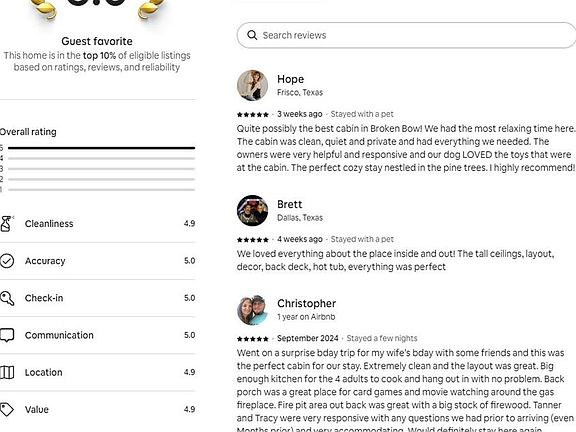Click Hope's five-star rating icons
Image resolution: width=576 pixels, height=432 pixels.
click(x=253, y=115)
